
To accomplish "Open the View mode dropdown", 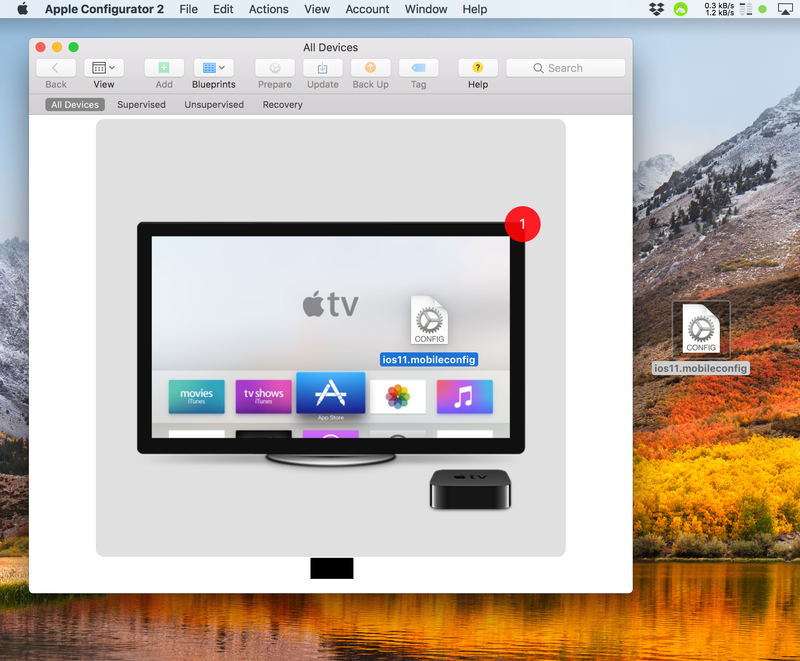I will [104, 68].
